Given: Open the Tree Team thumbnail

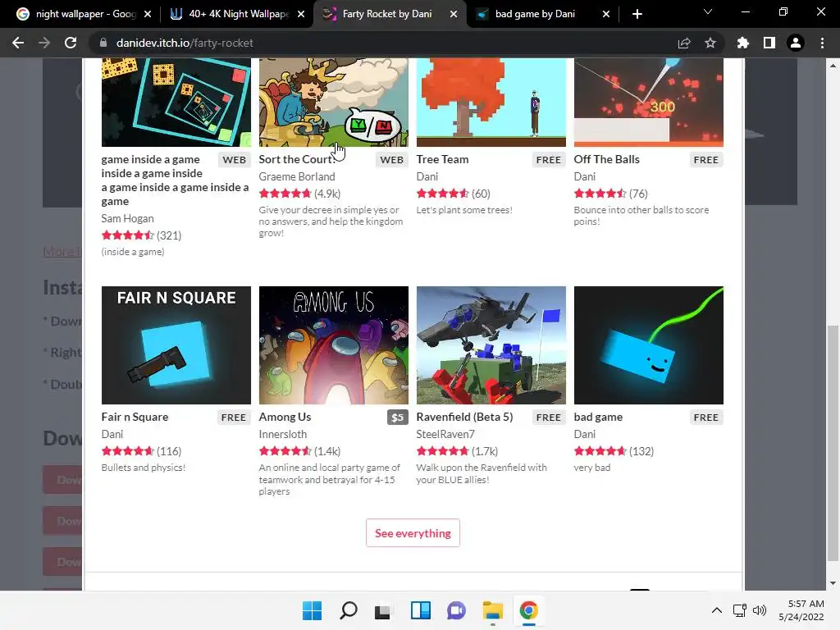Looking at the screenshot, I should pyautogui.click(x=491, y=102).
